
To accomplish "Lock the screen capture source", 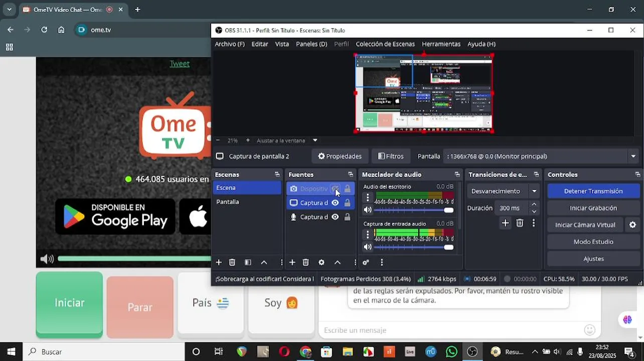I will (347, 203).
